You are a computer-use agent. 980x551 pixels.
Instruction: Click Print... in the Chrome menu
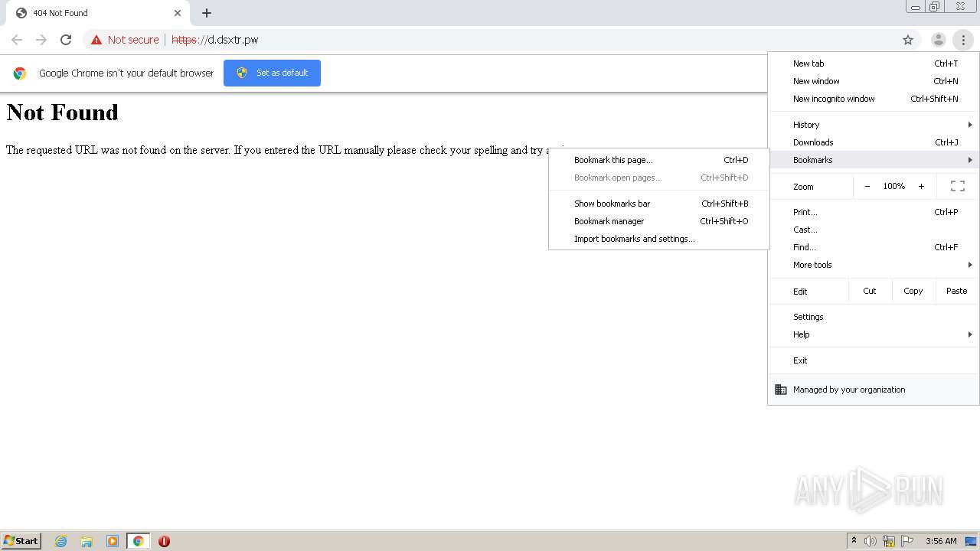(874, 212)
